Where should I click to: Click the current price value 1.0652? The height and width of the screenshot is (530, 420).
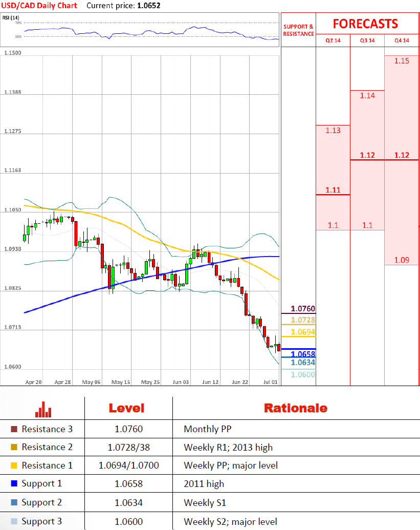pos(148,6)
